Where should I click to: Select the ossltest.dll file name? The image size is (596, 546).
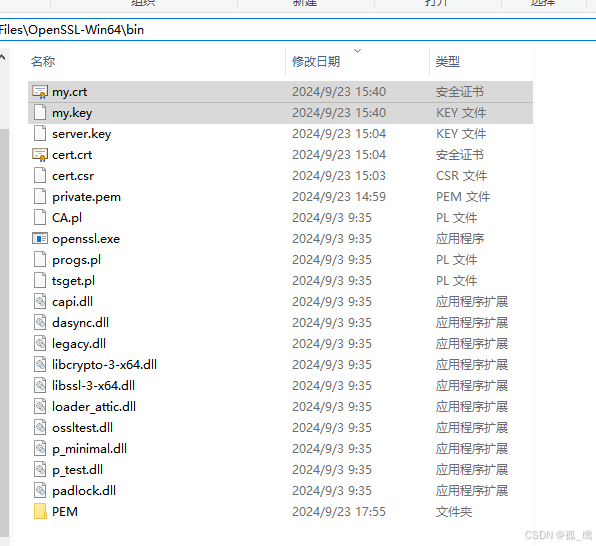pos(82,428)
